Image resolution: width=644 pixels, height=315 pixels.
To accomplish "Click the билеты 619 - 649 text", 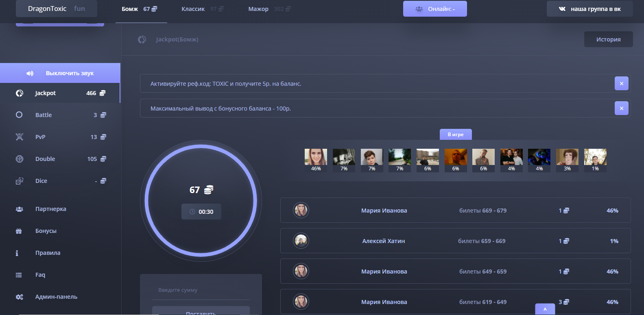I will click(x=483, y=302).
